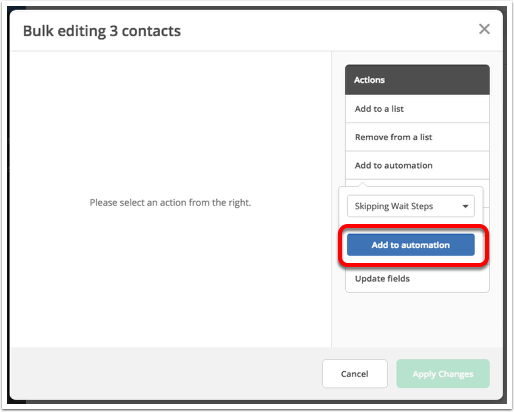Click the blue Add to automation button

click(x=411, y=245)
